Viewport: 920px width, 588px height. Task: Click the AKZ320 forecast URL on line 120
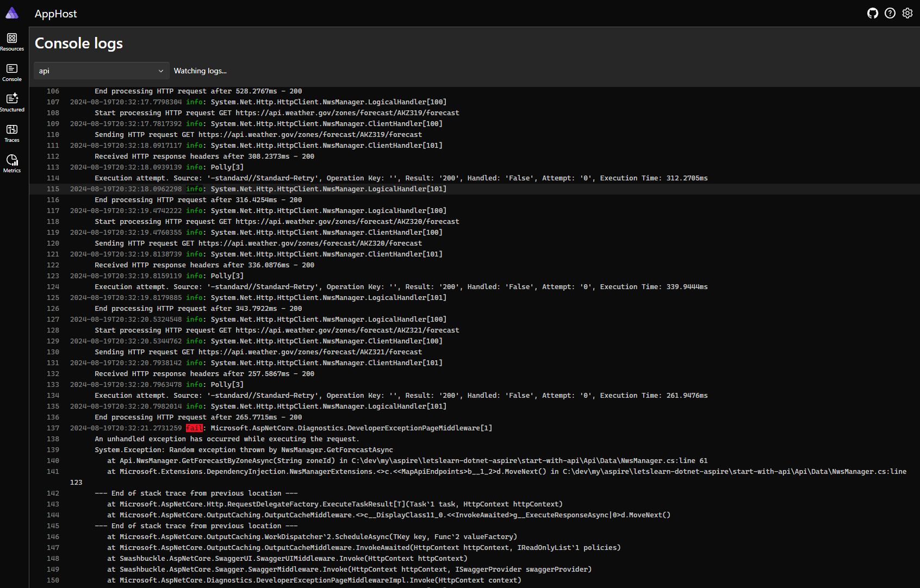point(310,243)
